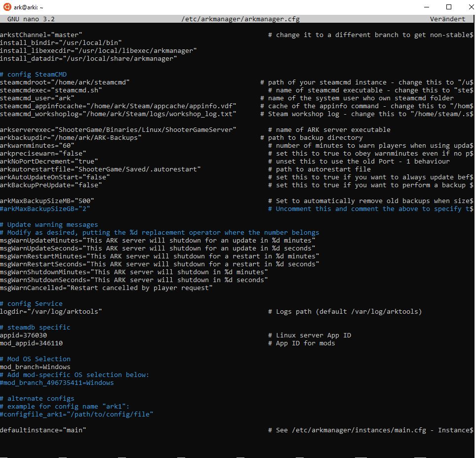476x458 pixels.
Task: Click the steamcmd_appinfocache line
Action: [x=118, y=106]
